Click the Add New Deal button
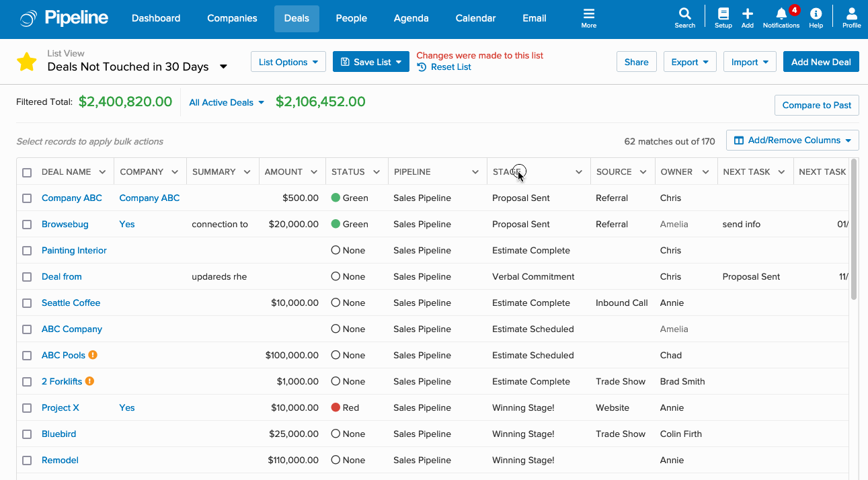This screenshot has height=480, width=868. 821,62
